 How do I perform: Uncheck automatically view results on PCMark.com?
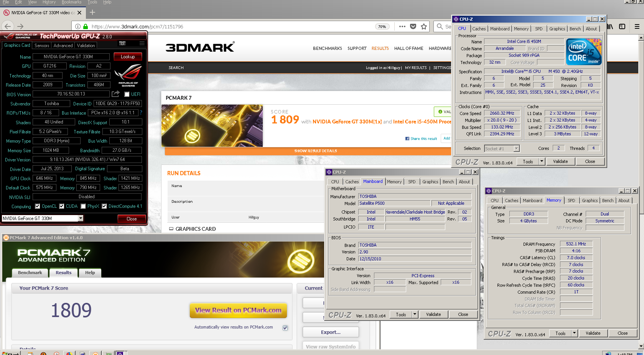coord(285,328)
